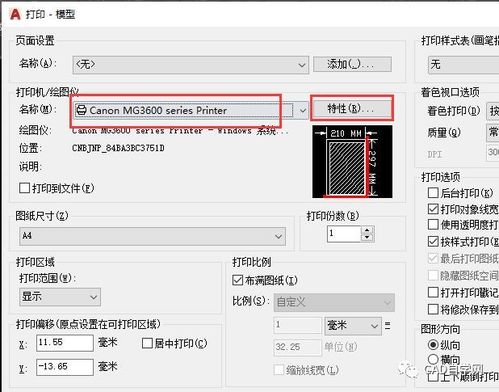Click the location text CNBJNP_84BA3BC3751D
The width and height of the screenshot is (499, 392).
[x=118, y=148]
